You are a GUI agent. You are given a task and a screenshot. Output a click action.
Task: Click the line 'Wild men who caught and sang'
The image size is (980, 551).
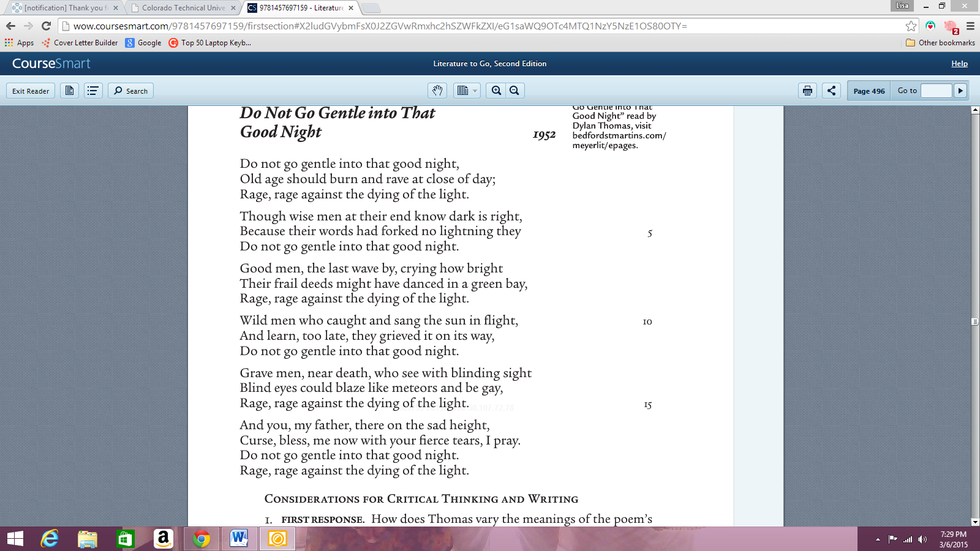click(x=379, y=320)
